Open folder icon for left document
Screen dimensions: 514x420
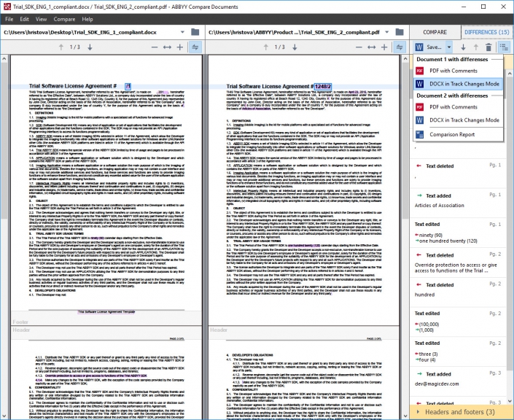click(x=195, y=32)
